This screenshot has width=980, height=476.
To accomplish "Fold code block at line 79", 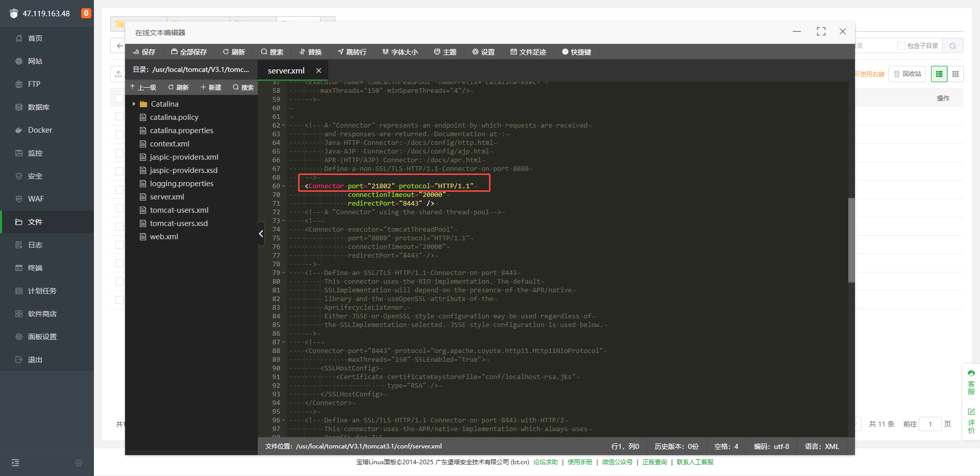I will (x=284, y=273).
